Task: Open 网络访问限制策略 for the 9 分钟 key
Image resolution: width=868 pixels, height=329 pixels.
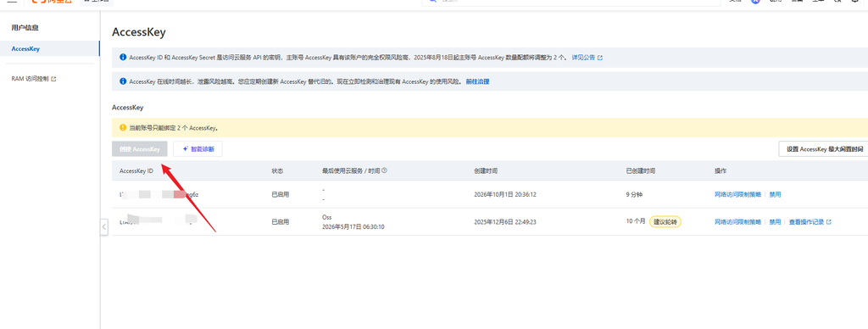Action: pyautogui.click(x=738, y=194)
